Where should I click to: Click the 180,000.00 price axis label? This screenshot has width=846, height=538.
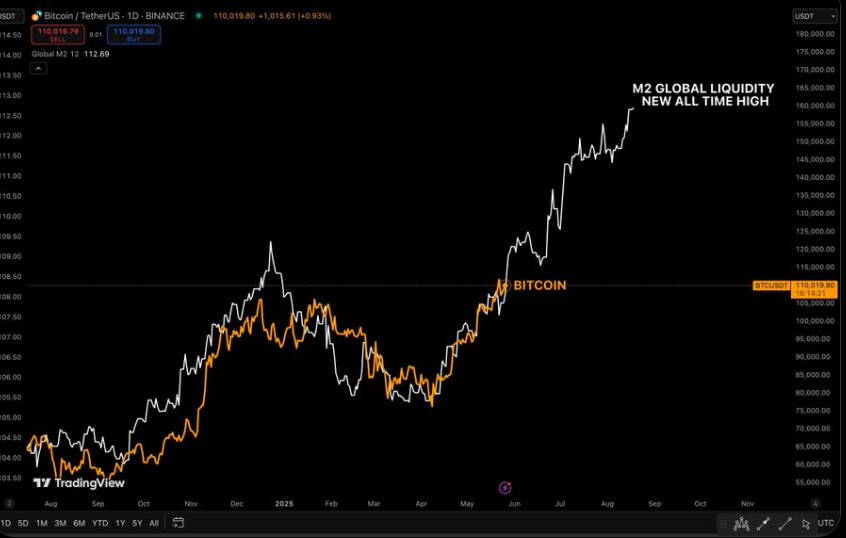[815, 34]
